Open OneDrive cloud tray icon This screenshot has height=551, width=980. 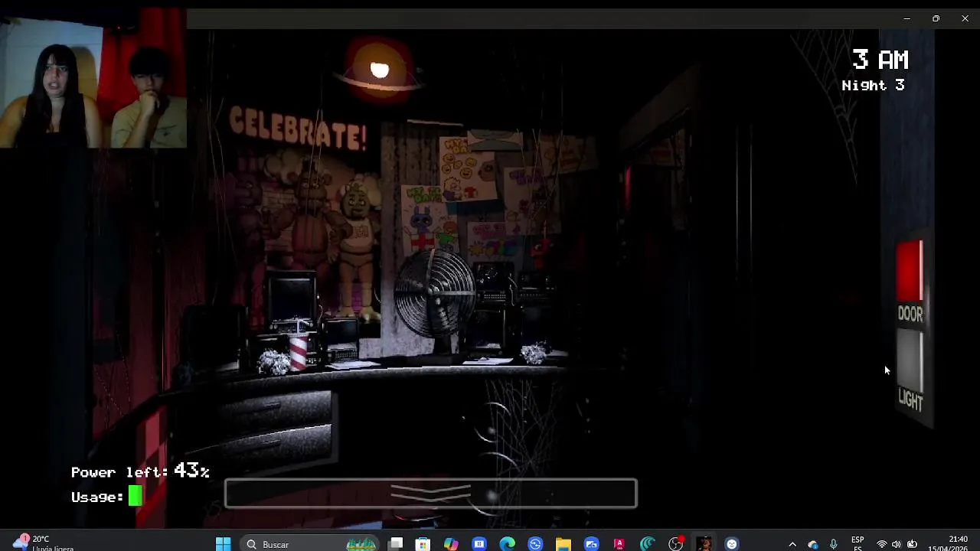pos(813,544)
